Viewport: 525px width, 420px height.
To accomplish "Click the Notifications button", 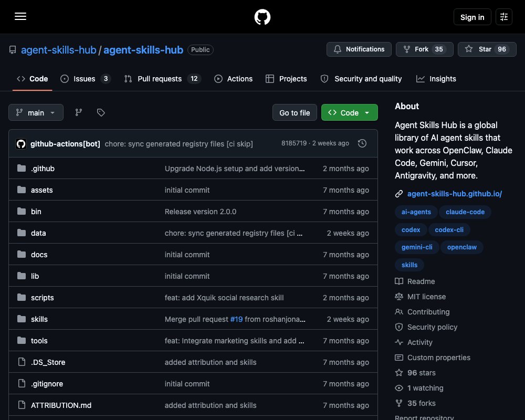I will 359,49.
